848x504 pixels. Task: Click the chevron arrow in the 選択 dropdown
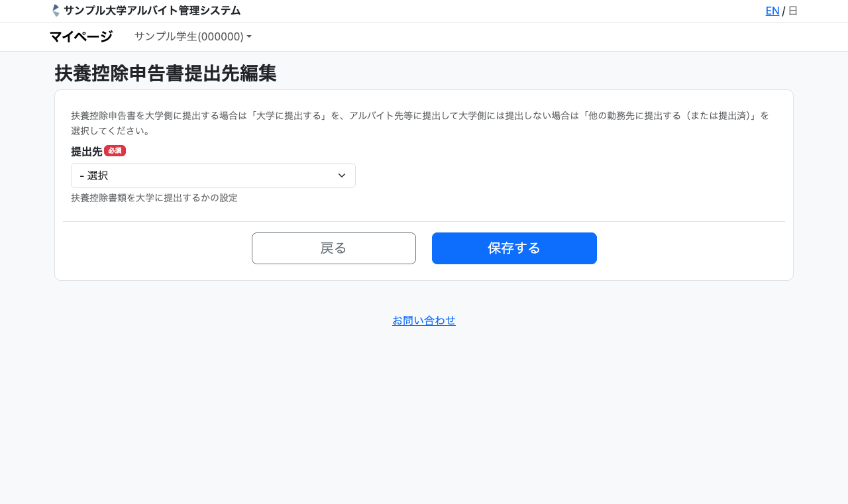click(342, 176)
